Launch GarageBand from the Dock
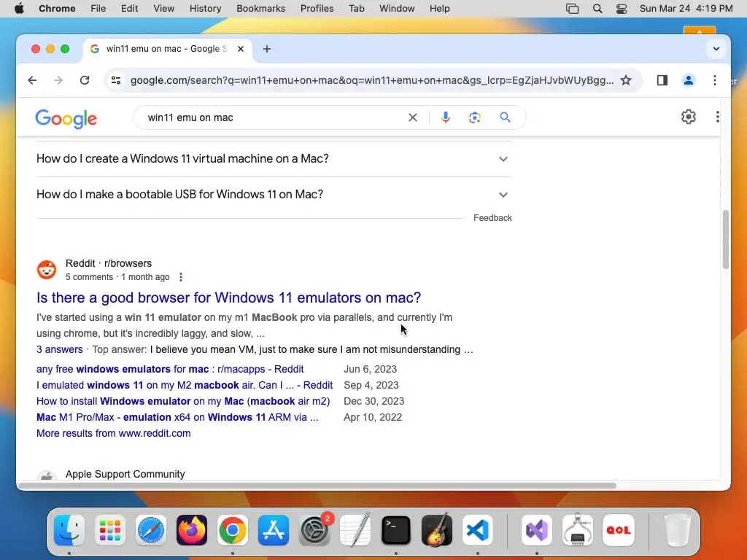The image size is (747, 560). 437,530
